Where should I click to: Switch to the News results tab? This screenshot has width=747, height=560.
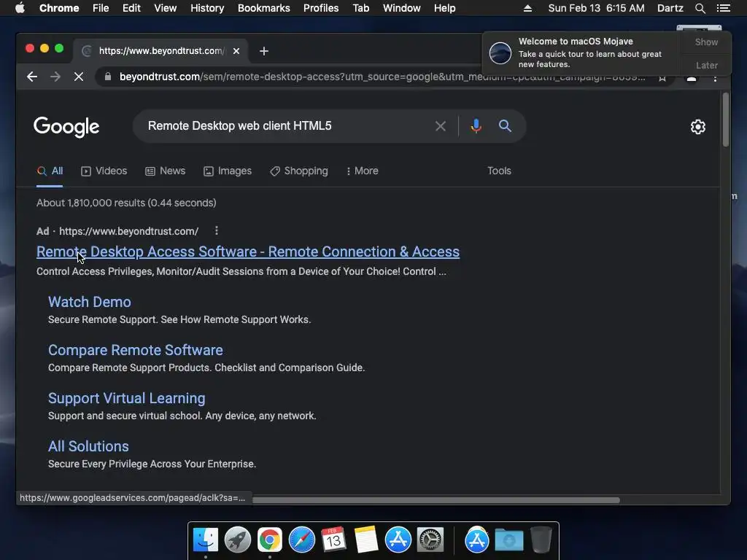tap(166, 171)
